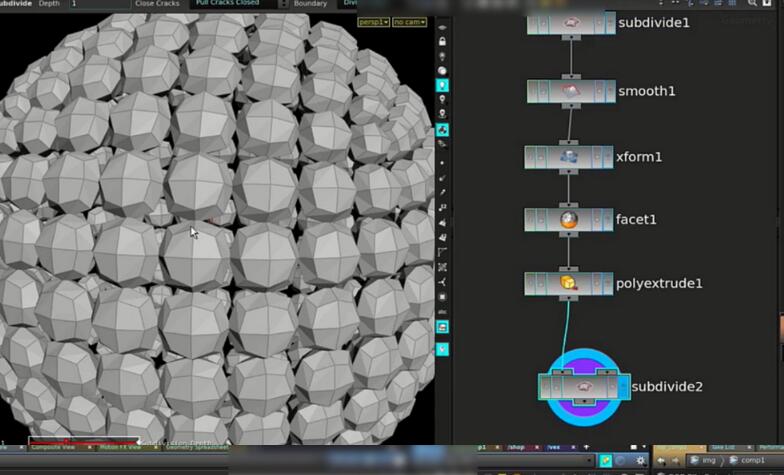Go forward using right arrow beside img path
This screenshot has height=475, width=784.
(676, 460)
